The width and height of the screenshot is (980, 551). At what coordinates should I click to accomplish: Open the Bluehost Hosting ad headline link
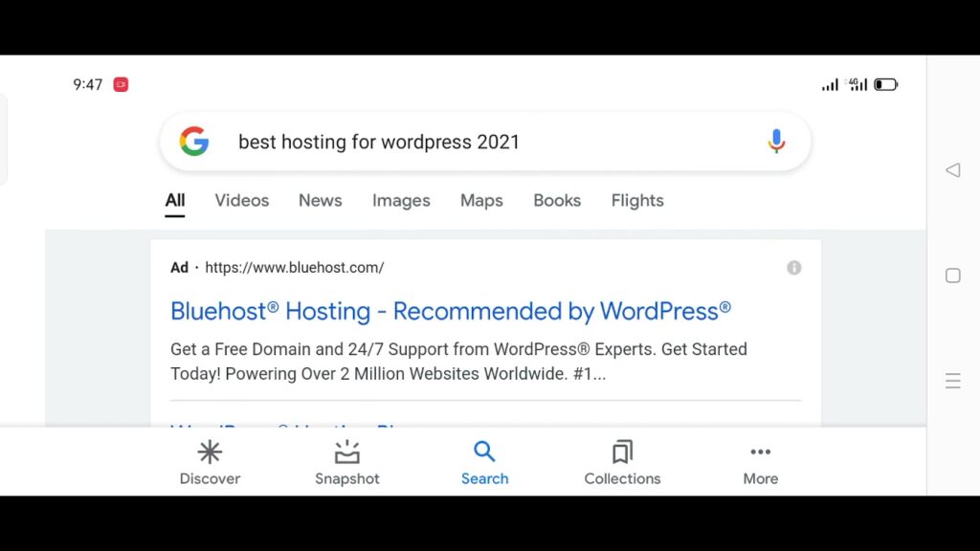point(450,311)
